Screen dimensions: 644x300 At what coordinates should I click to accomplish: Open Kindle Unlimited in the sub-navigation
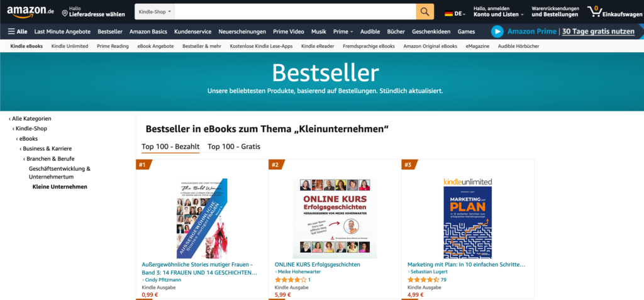[x=70, y=46]
